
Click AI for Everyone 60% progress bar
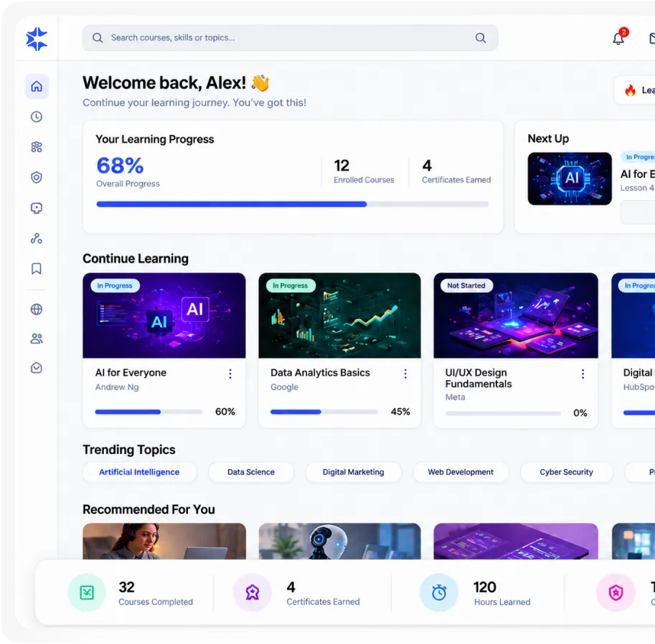(x=149, y=412)
